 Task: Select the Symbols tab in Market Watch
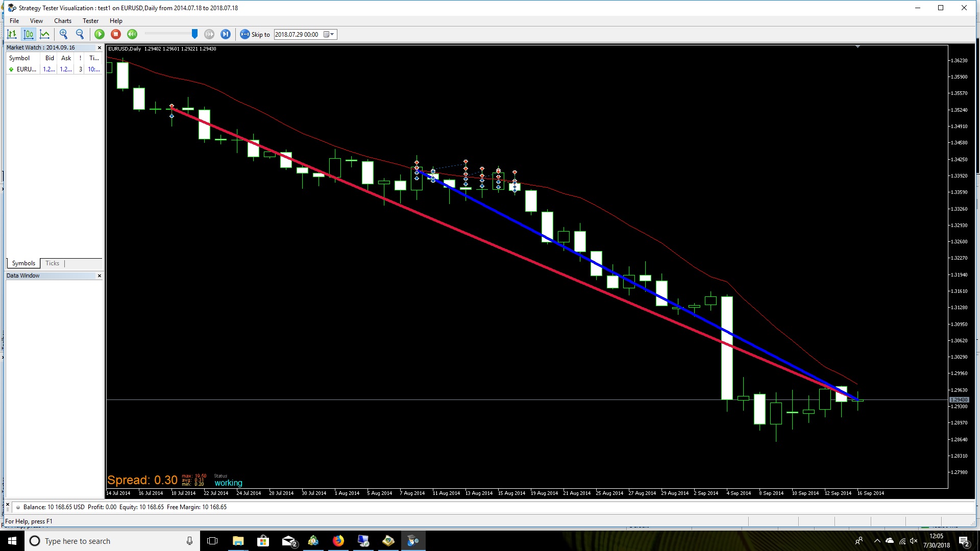click(x=23, y=263)
